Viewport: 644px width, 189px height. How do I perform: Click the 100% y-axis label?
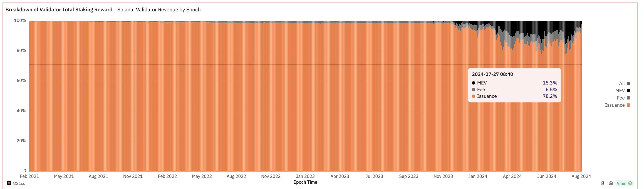click(x=20, y=21)
